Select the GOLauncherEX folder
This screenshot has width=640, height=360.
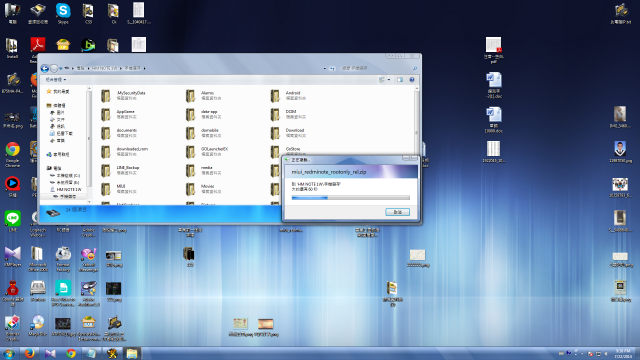[x=207, y=152]
